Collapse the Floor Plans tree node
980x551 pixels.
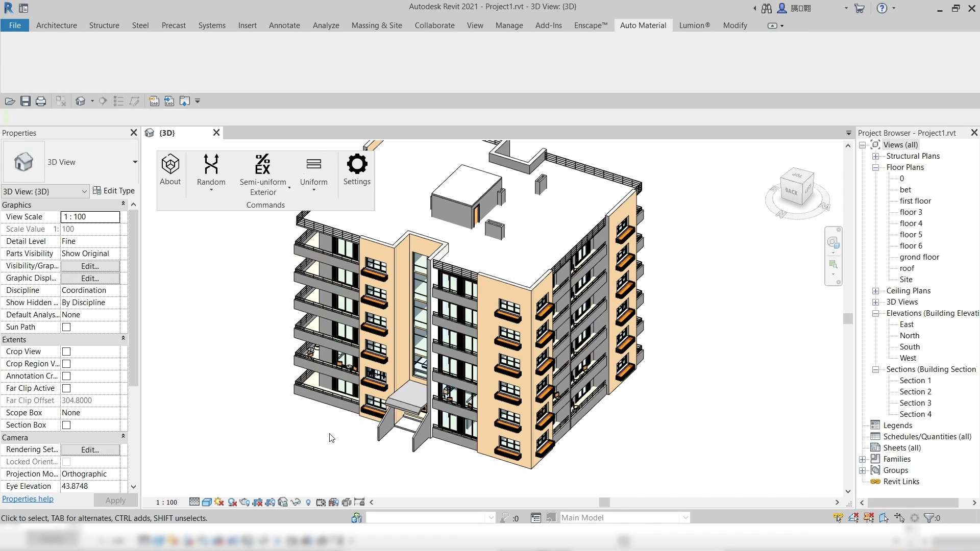coord(876,167)
